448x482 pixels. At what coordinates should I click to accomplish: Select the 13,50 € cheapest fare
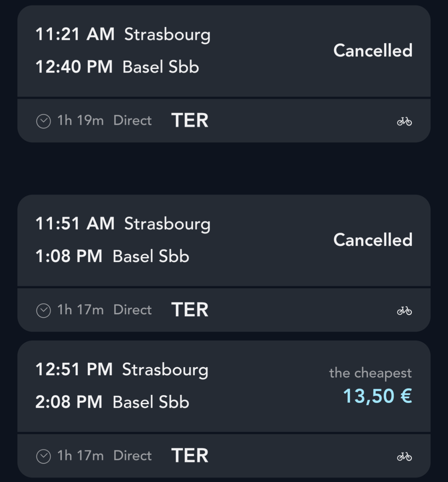pos(377,396)
